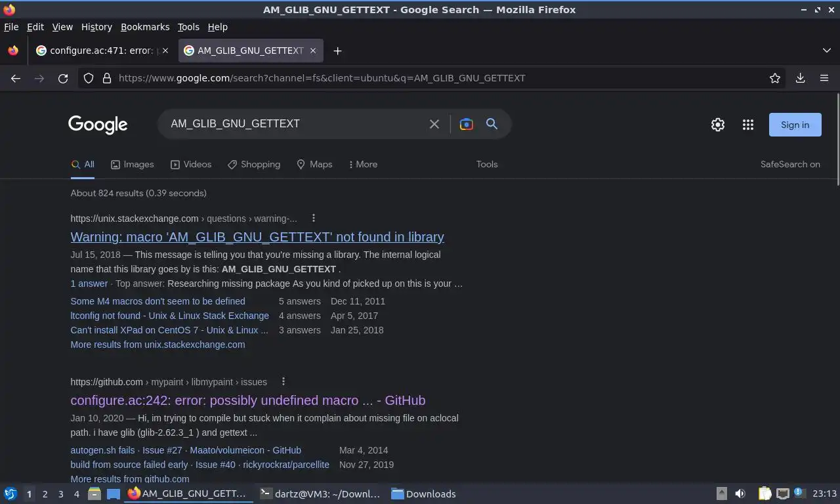This screenshot has height=504, width=840.
Task: List all tabs dropdown arrow
Action: coord(827,51)
